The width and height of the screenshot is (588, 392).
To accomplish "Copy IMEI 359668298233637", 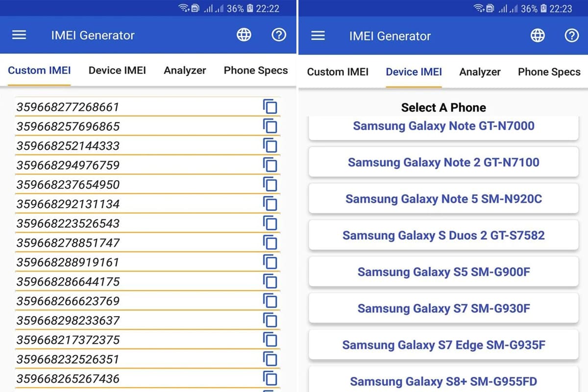I will (270, 320).
